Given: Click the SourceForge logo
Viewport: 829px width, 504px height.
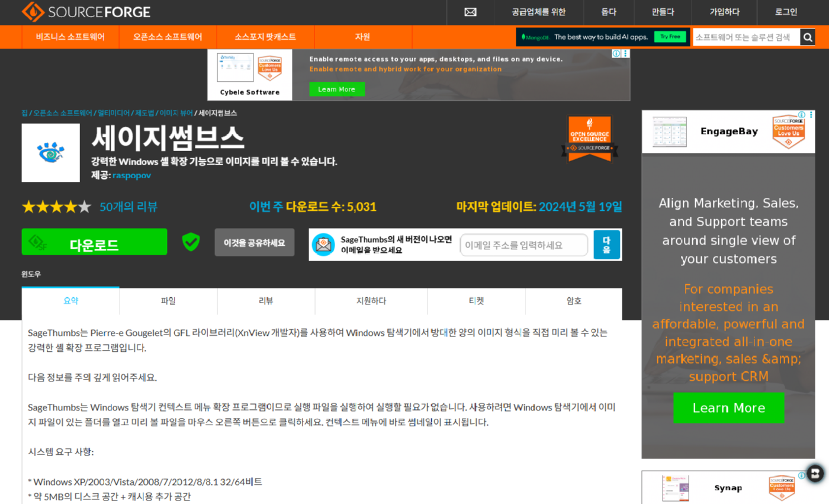Looking at the screenshot, I should pyautogui.click(x=86, y=12).
